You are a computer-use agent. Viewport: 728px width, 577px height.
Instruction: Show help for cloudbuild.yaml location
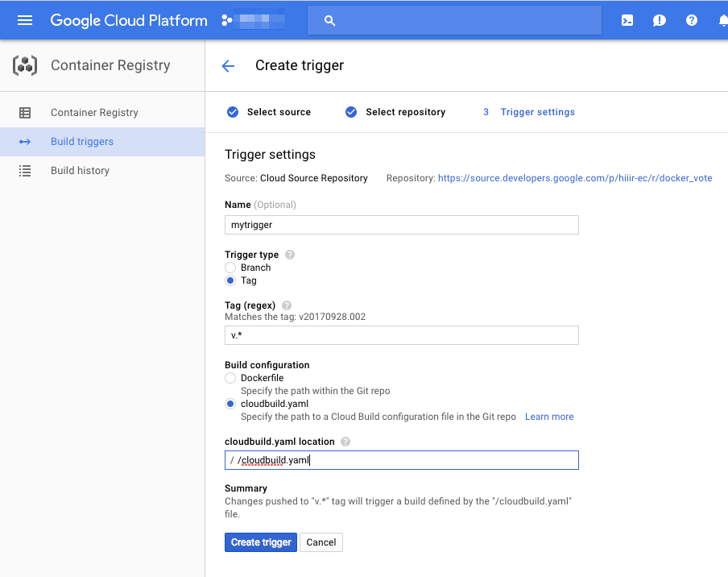click(x=345, y=442)
